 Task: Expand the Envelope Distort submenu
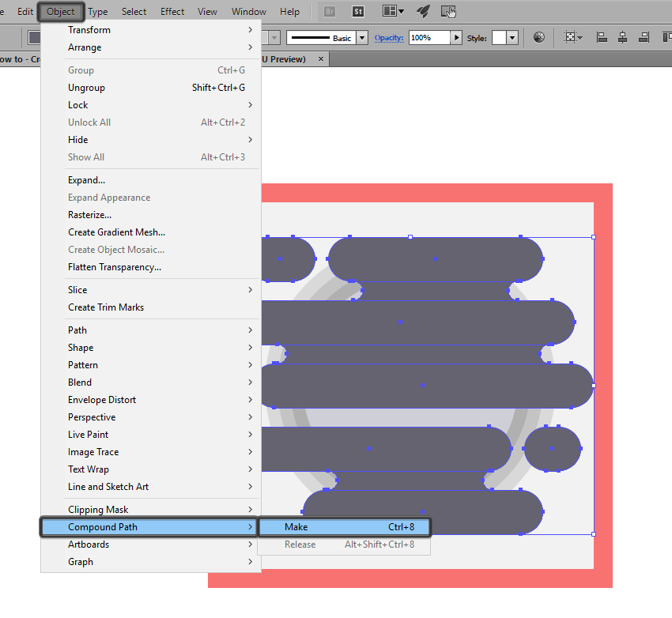[x=151, y=400]
